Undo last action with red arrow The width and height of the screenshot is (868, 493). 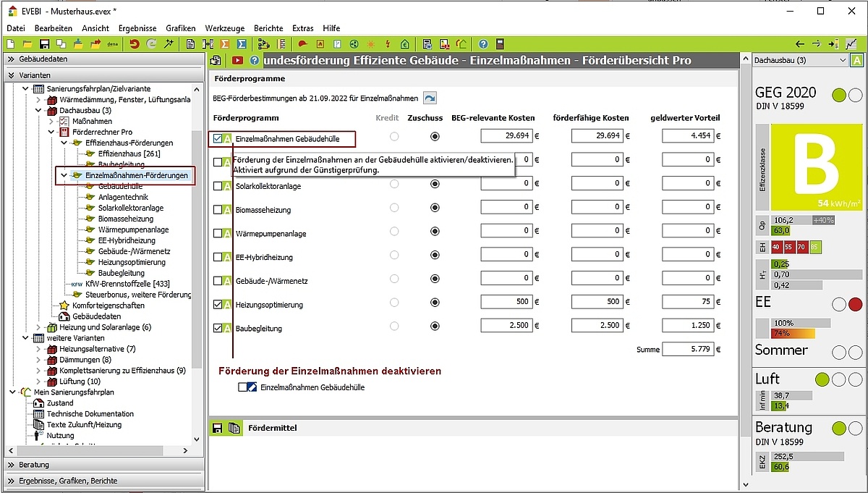[134, 44]
